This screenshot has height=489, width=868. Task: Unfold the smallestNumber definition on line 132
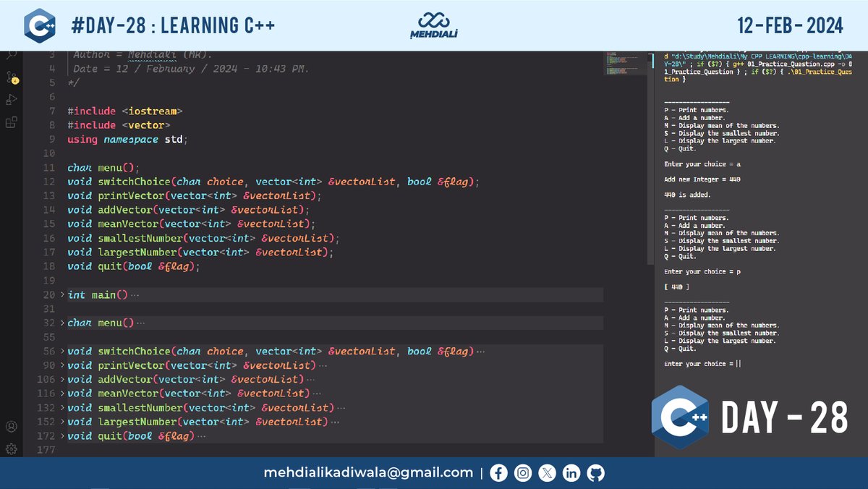coord(62,408)
